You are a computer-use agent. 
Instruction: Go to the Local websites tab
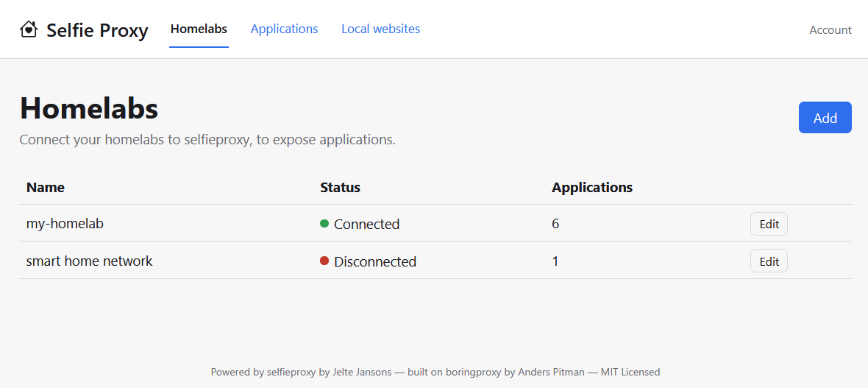pyautogui.click(x=381, y=29)
